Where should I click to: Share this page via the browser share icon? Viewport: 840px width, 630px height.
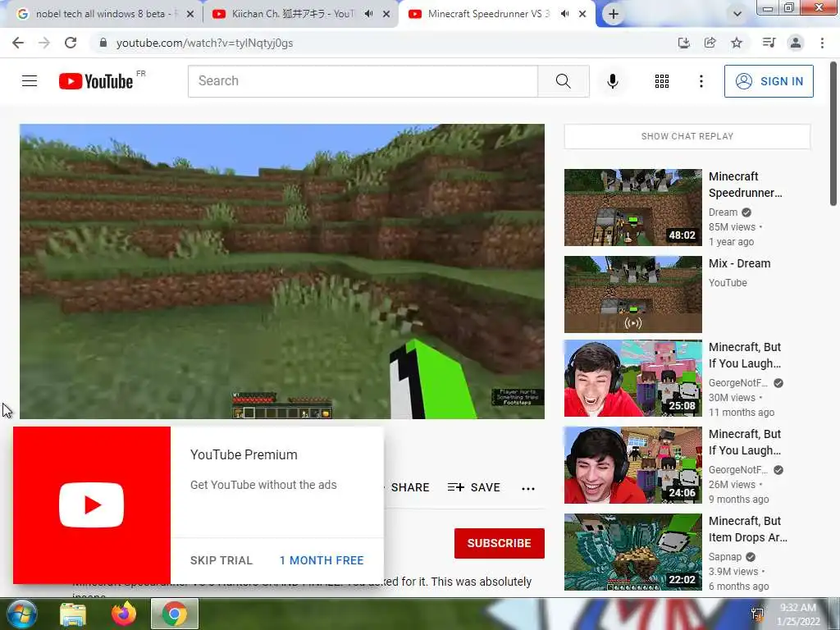(x=710, y=43)
